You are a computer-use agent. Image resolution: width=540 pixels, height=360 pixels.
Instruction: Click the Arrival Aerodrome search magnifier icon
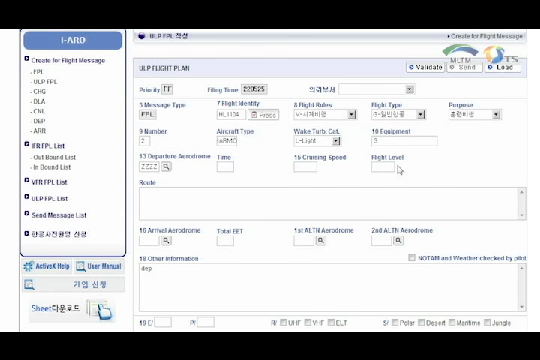point(166,240)
